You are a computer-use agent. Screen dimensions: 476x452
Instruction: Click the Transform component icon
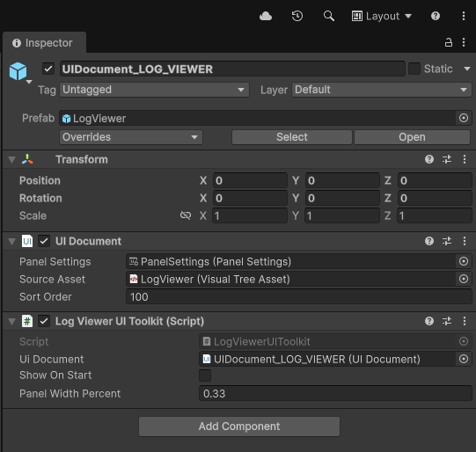[27, 159]
